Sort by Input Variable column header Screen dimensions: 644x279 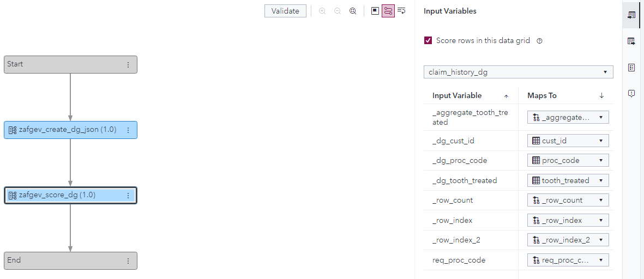click(x=457, y=96)
